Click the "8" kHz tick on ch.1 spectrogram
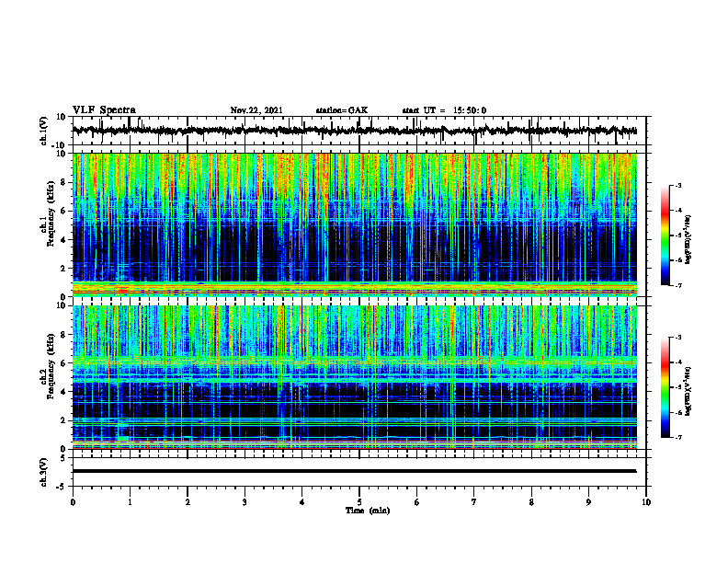The width and height of the screenshot is (728, 563). (x=64, y=182)
